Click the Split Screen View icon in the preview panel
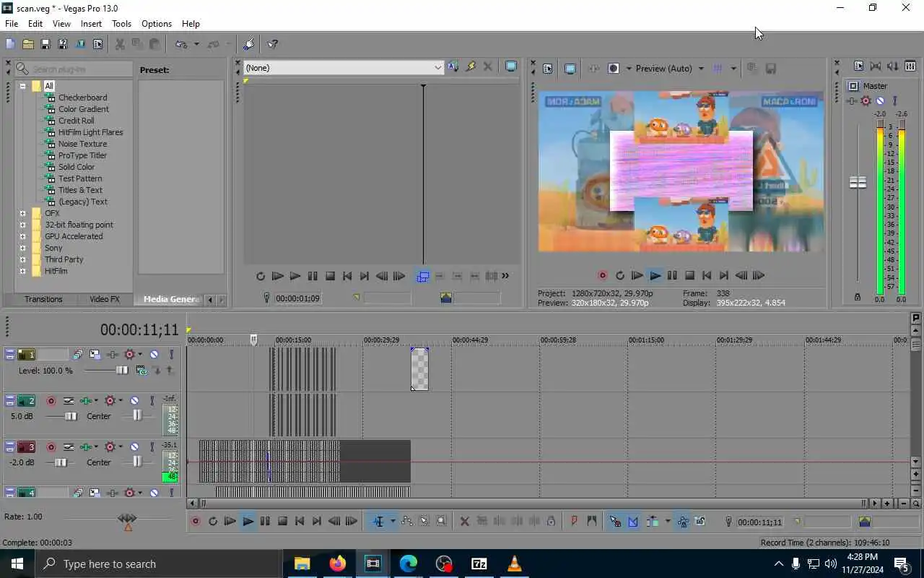The width and height of the screenshot is (924, 578). click(x=614, y=69)
